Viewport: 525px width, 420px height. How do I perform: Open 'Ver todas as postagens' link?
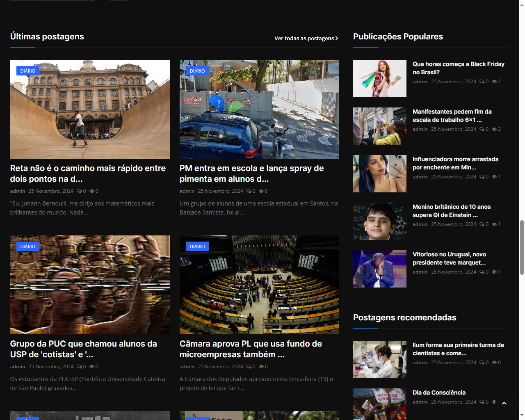(x=306, y=38)
